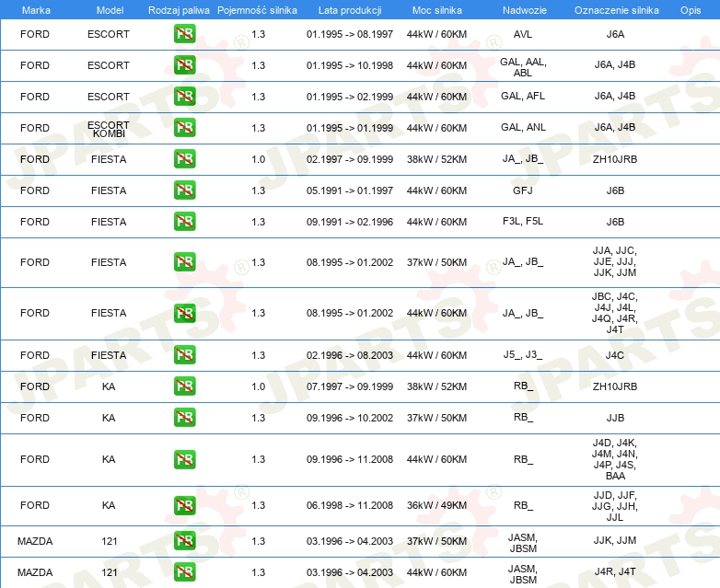The height and width of the screenshot is (588, 720).
Task: Select the GAL, AAL, ABL body cell
Action: pos(523,67)
